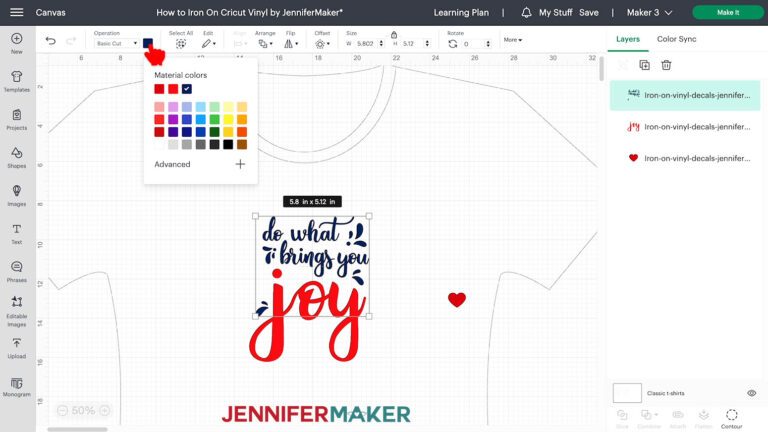Switch to the Color Sync tab

pos(676,39)
